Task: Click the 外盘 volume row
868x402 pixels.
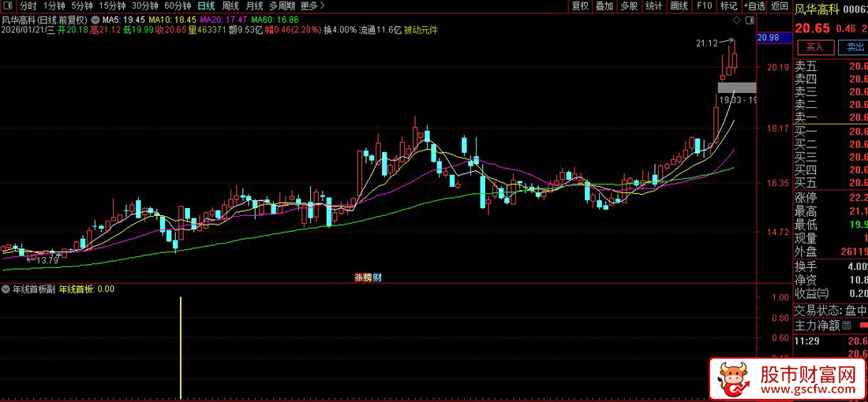Action: point(831,251)
